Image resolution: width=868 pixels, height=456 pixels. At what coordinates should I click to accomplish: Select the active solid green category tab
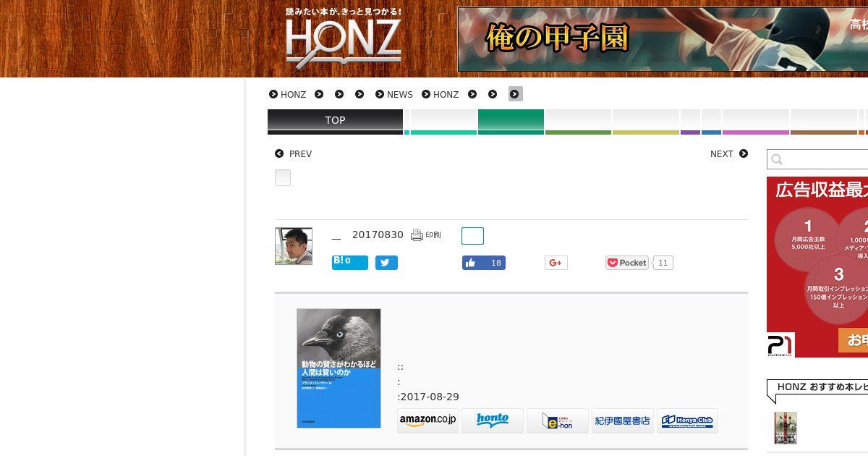[x=511, y=122]
